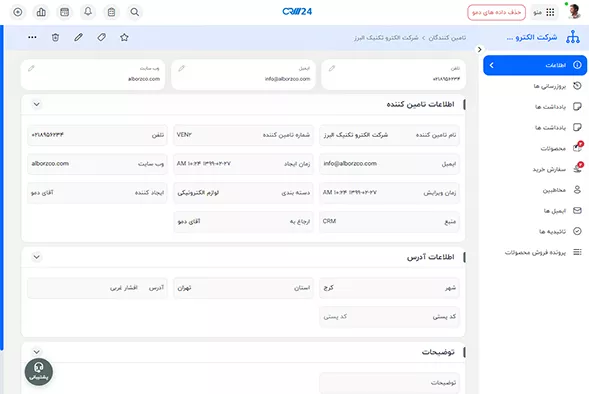Image resolution: width=589 pixels, height=394 pixels.
Task: Click the تاییدیه ها checkmark circle icon
Action: (577, 231)
